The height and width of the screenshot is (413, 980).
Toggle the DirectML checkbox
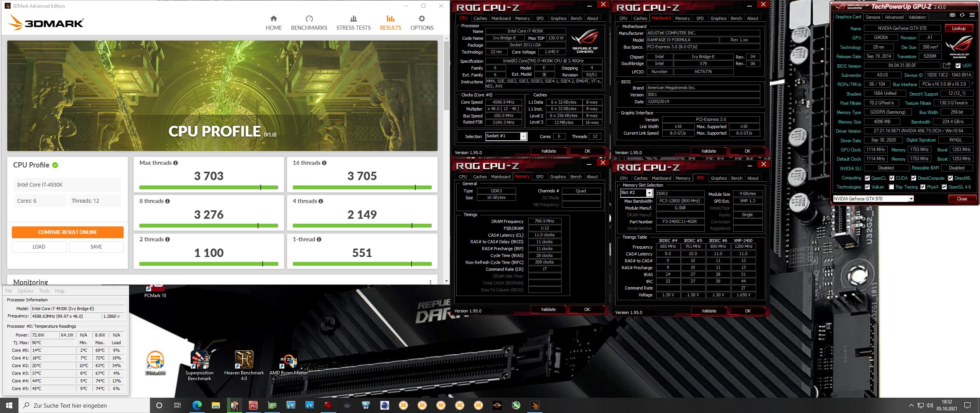pyautogui.click(x=950, y=178)
